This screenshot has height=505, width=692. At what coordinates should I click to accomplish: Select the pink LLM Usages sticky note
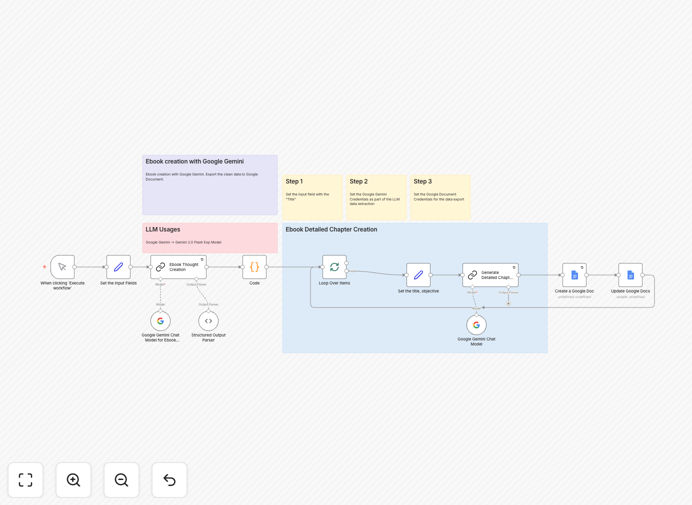pos(210,238)
